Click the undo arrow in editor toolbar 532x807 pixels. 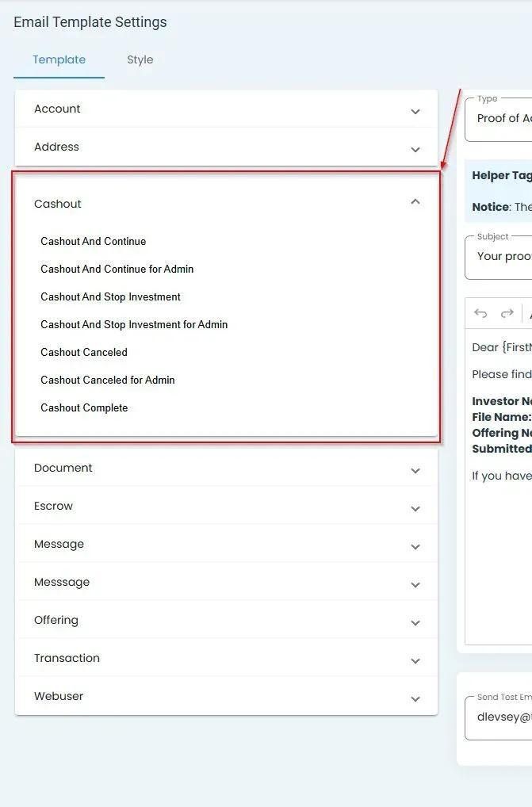(x=480, y=313)
